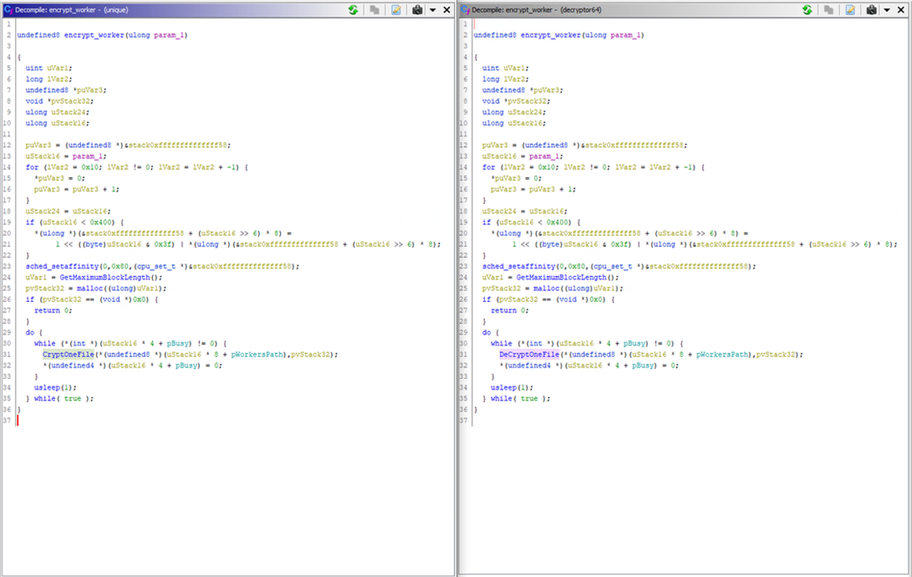Click malloc call in unique window
This screenshot has height=577, width=912.
click(89, 288)
